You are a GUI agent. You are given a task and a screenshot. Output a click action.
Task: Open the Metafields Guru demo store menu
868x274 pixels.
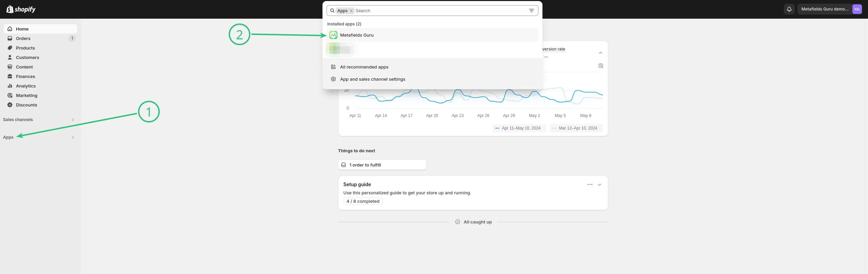[x=831, y=9]
